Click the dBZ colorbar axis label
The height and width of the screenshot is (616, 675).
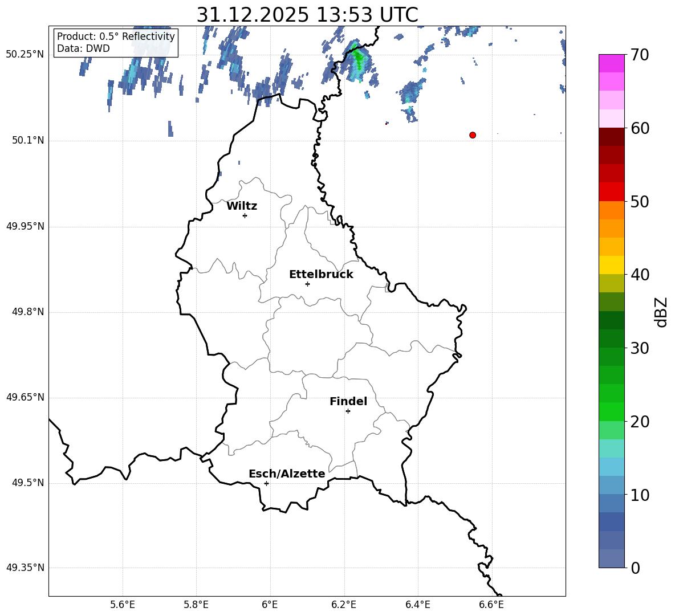(661, 312)
